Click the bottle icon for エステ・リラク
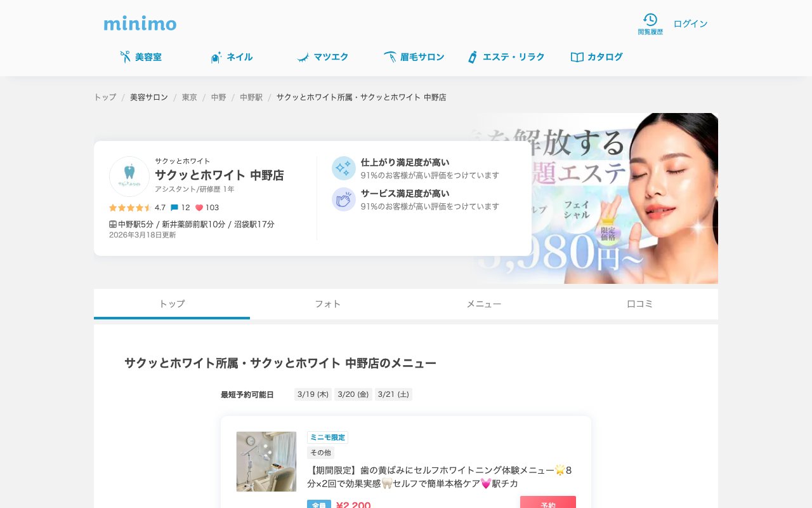 pyautogui.click(x=472, y=57)
